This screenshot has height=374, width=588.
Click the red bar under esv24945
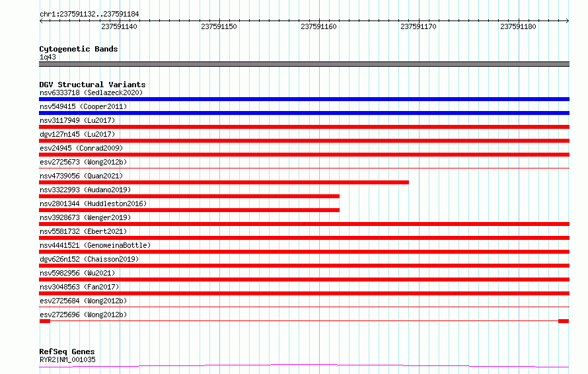304,155
